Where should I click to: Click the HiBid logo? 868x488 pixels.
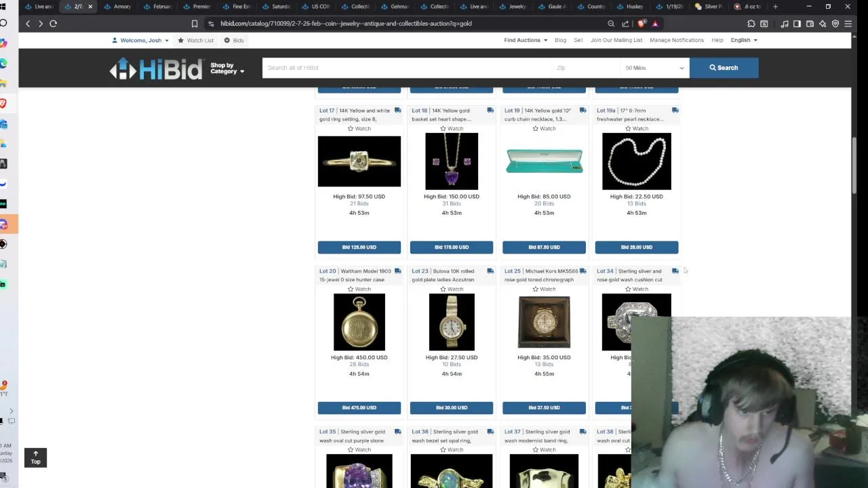156,68
